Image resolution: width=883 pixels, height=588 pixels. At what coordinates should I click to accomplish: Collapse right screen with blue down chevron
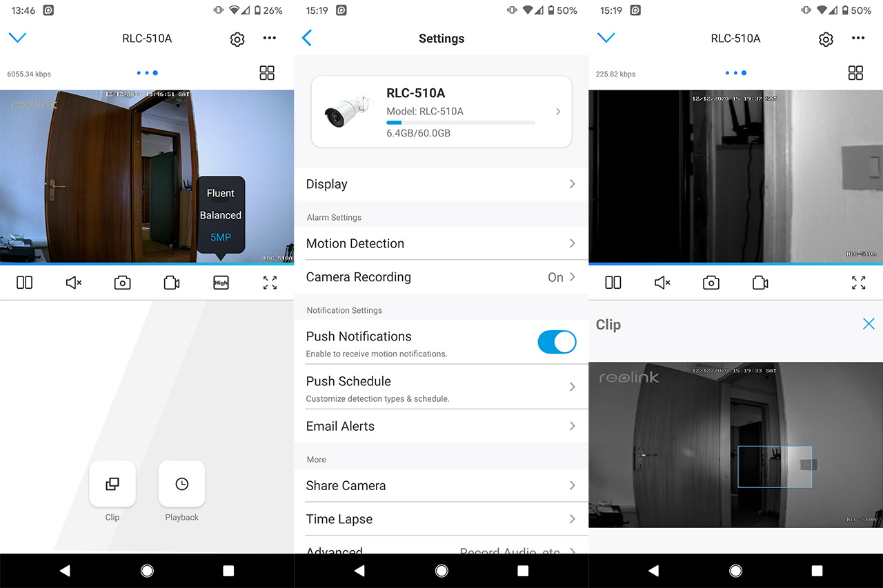606,38
